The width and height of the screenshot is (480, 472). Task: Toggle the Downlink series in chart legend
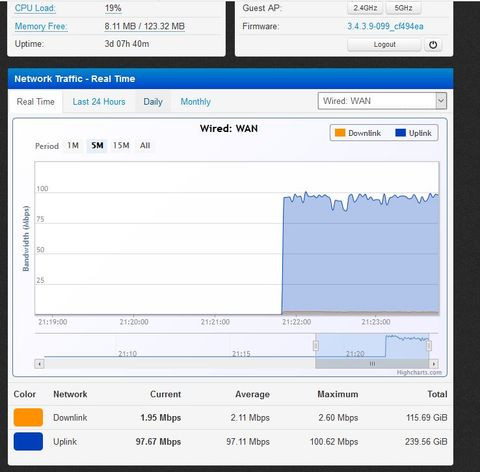pos(358,133)
